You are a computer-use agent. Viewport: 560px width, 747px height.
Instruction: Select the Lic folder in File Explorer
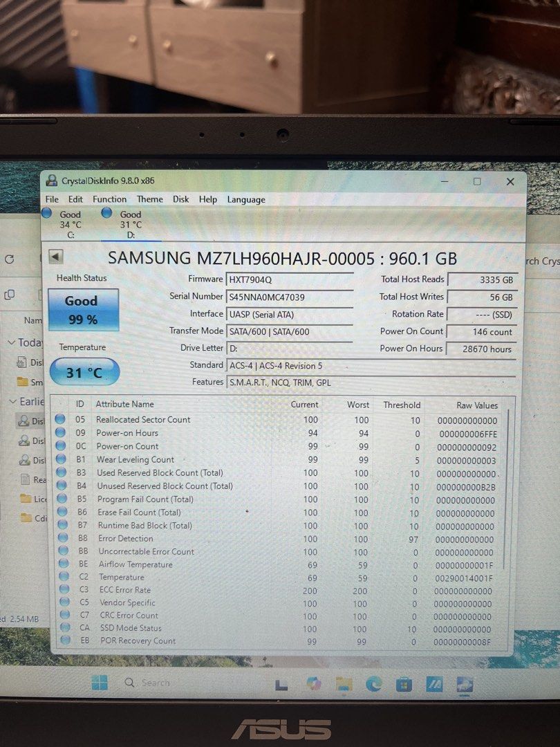(34, 499)
